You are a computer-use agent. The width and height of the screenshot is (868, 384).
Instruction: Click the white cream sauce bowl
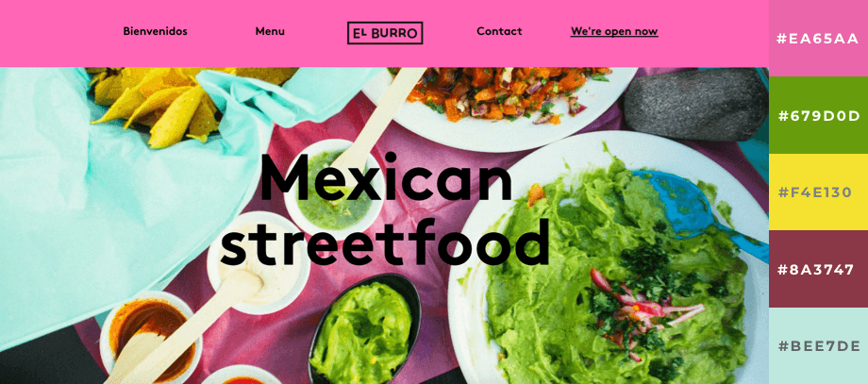coord(258,264)
